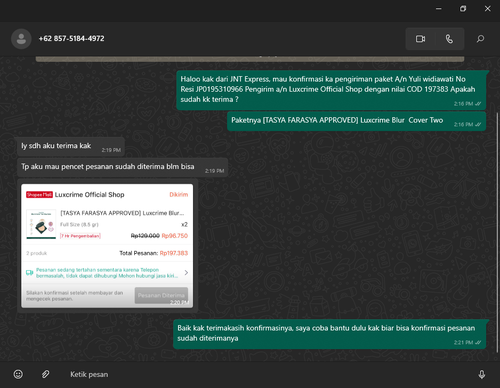The width and height of the screenshot is (500, 388).
Task: Click the Total Pesanan Rp197.383 text
Action: (x=154, y=253)
